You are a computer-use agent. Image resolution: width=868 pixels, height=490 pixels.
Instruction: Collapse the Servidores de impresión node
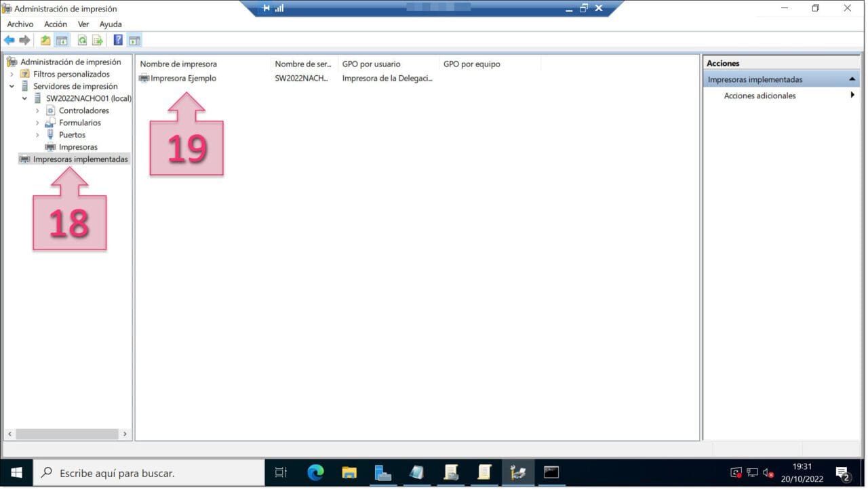click(x=12, y=86)
